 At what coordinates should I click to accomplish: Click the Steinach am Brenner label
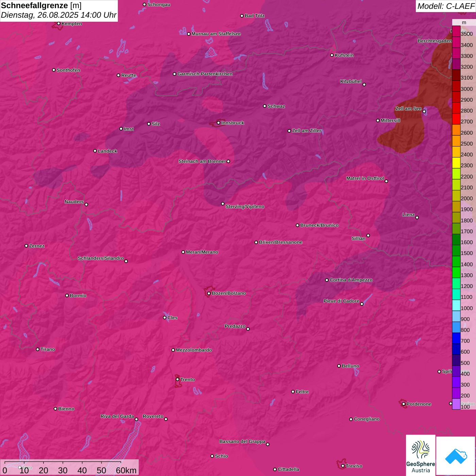click(202, 161)
